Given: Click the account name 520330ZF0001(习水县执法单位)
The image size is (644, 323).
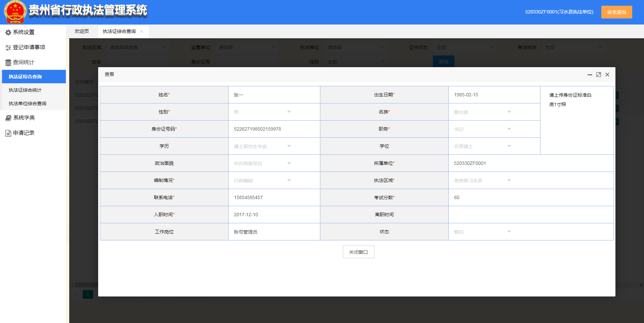Looking at the screenshot, I should 559,12.
